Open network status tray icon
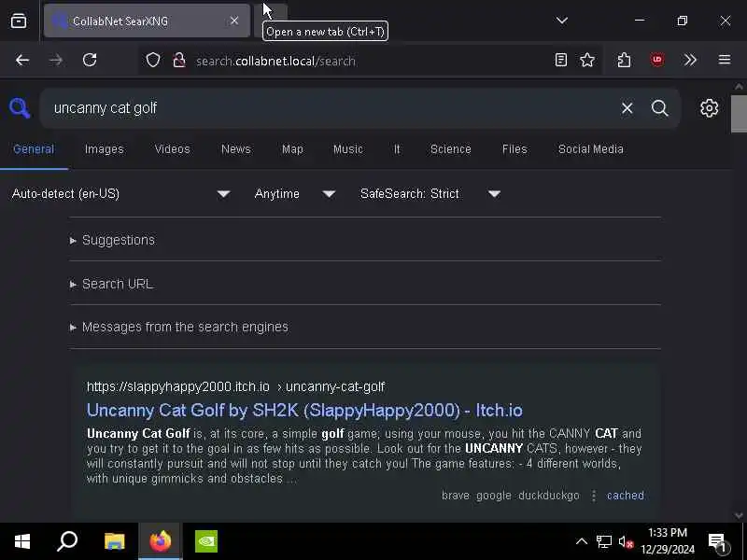The height and width of the screenshot is (560, 747). 603,541
